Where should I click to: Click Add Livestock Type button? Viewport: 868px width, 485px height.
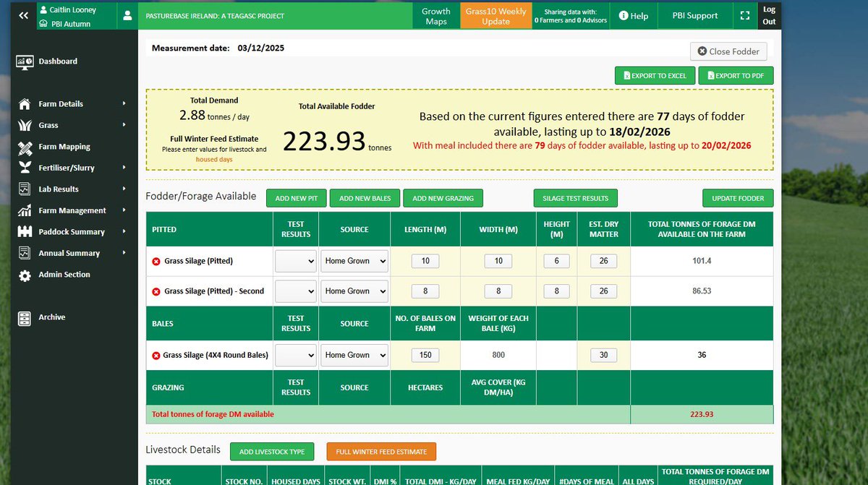(x=273, y=452)
